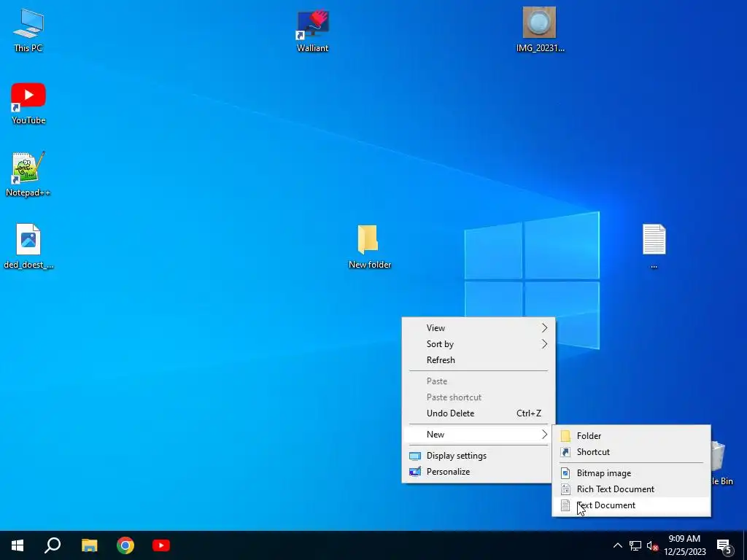Open the muted volume tray icon

point(652,545)
